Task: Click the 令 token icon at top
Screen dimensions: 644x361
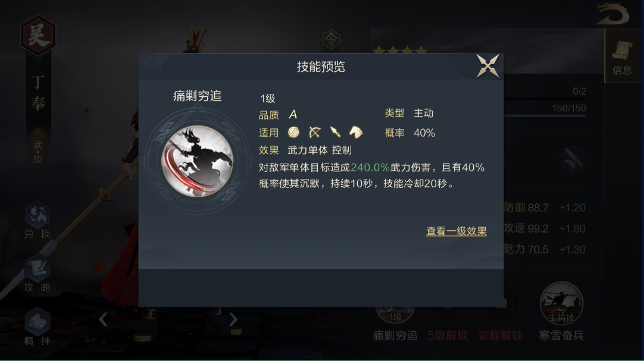Action: pyautogui.click(x=331, y=40)
